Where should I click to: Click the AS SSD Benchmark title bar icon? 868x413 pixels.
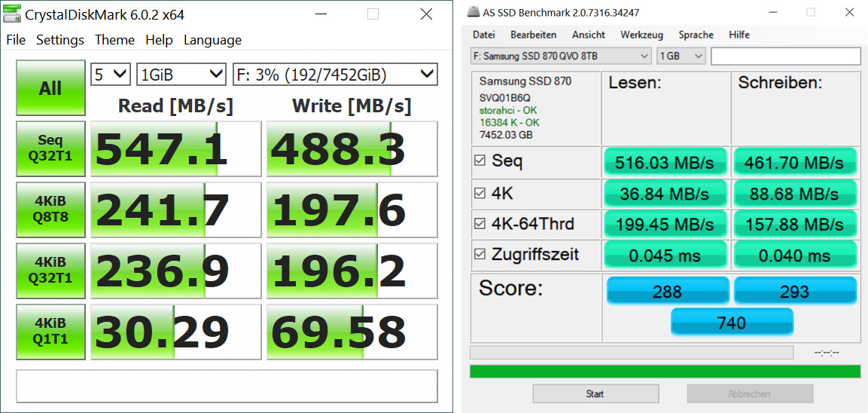(x=474, y=12)
